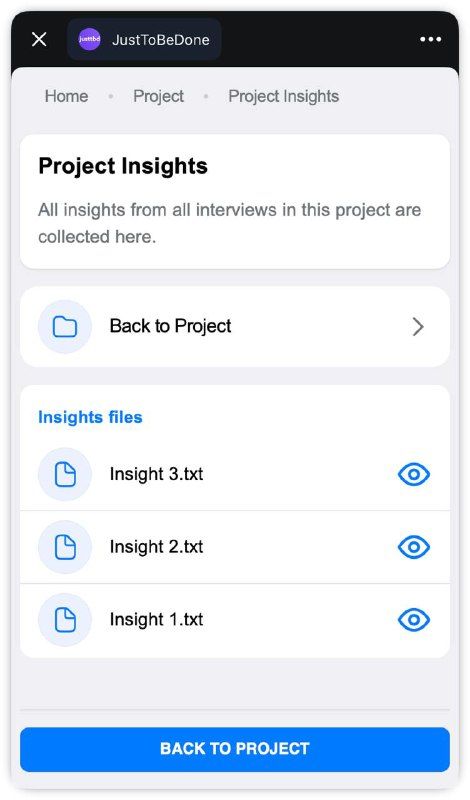
Task: Go to Home in the breadcrumb
Action: coord(66,96)
